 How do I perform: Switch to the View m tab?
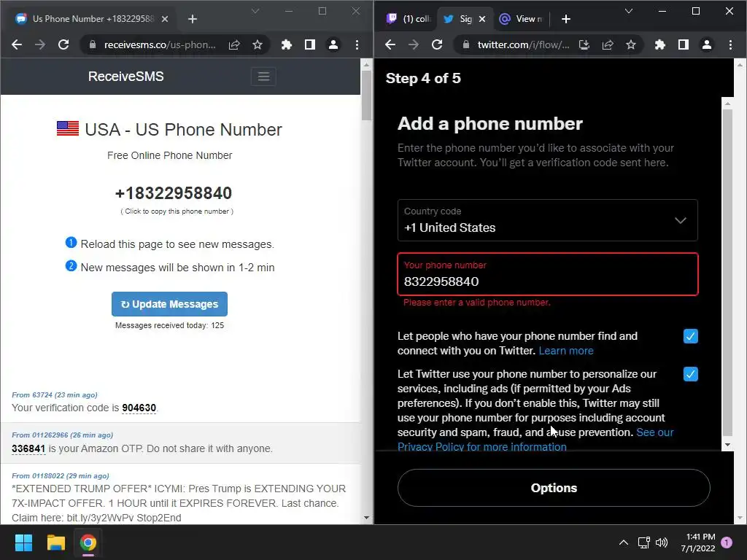click(521, 19)
